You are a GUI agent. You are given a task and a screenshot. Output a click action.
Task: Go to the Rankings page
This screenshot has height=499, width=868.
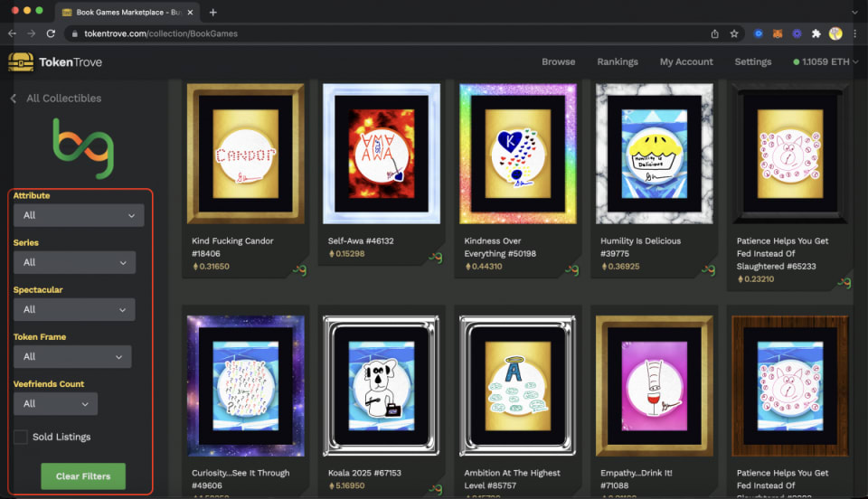[x=618, y=62]
